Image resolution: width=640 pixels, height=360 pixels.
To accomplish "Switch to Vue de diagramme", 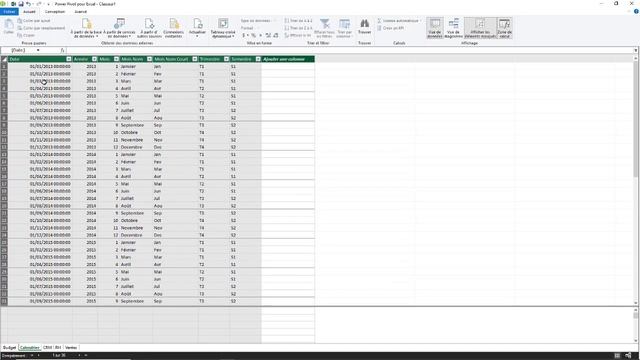I will pos(453,28).
